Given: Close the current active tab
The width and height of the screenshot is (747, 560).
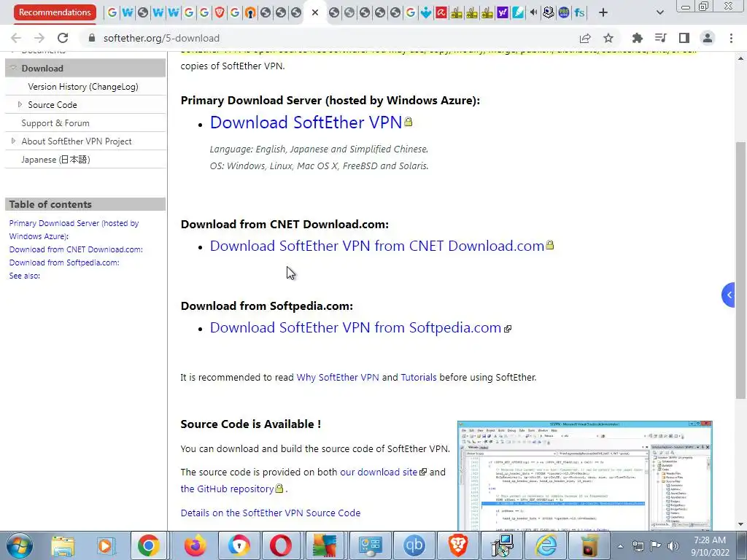Looking at the screenshot, I should (x=315, y=13).
